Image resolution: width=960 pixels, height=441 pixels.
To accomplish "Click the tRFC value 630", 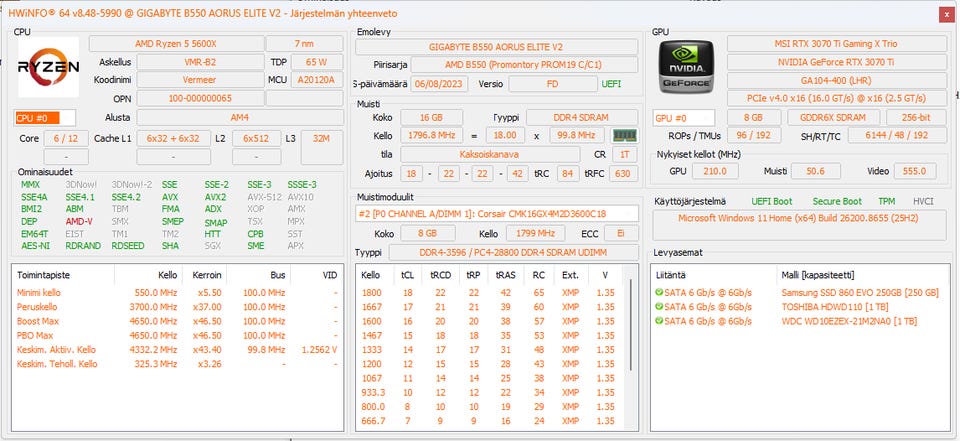I will (x=623, y=173).
